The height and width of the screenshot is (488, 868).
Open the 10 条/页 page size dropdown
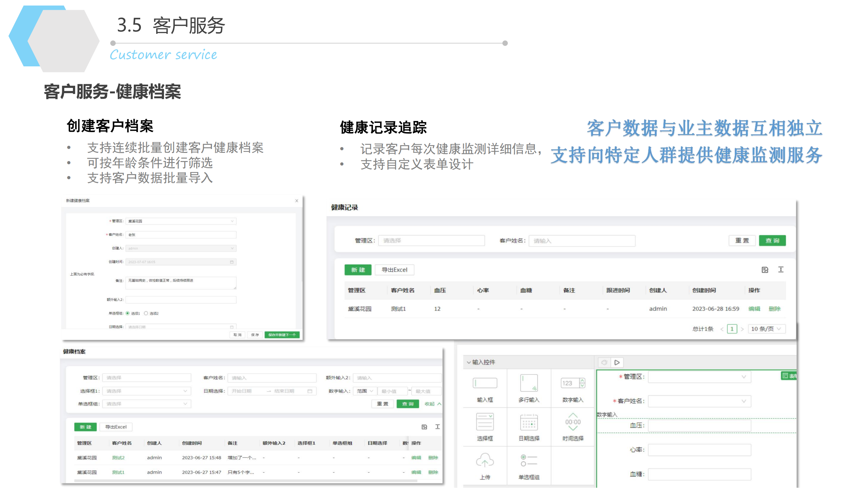pos(766,329)
